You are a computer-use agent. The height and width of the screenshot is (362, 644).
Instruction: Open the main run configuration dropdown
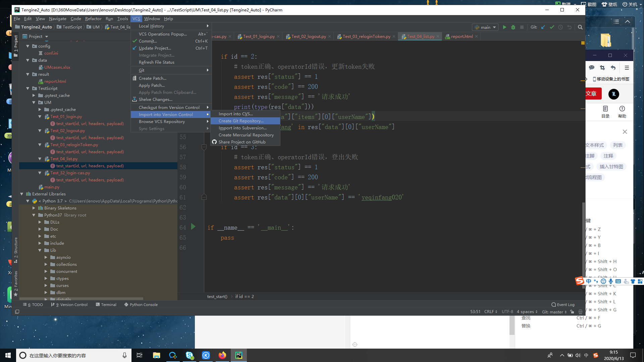pyautogui.click(x=485, y=27)
